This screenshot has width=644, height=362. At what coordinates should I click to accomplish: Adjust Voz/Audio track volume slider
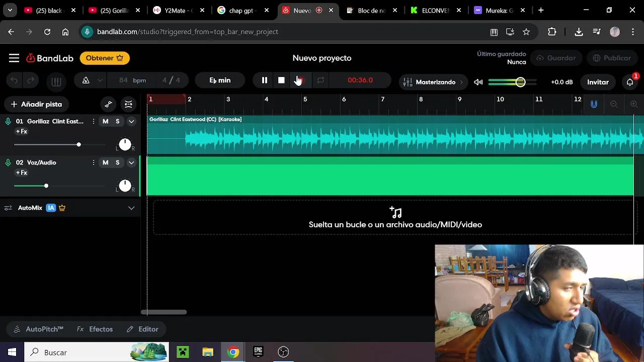[60, 186]
